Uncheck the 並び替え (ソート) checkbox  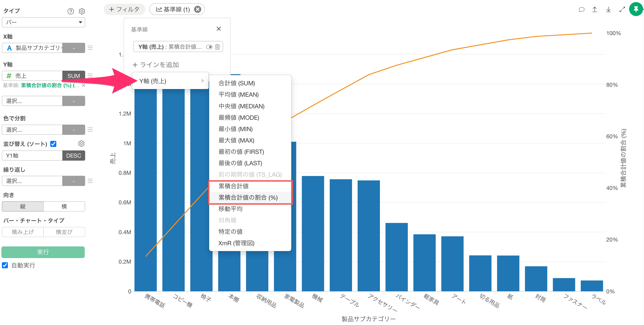[x=53, y=144]
